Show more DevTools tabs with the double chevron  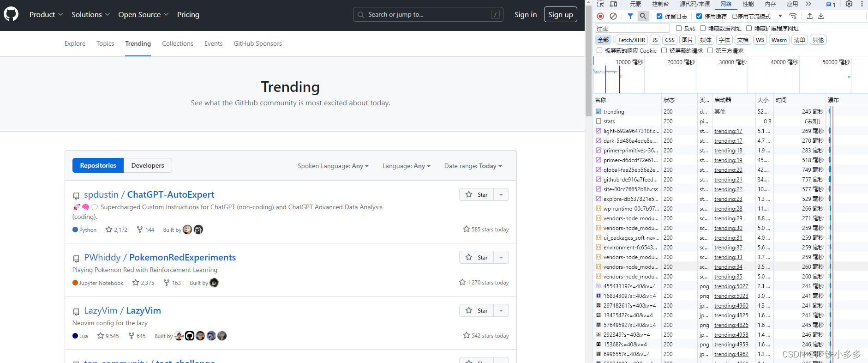[x=808, y=4]
